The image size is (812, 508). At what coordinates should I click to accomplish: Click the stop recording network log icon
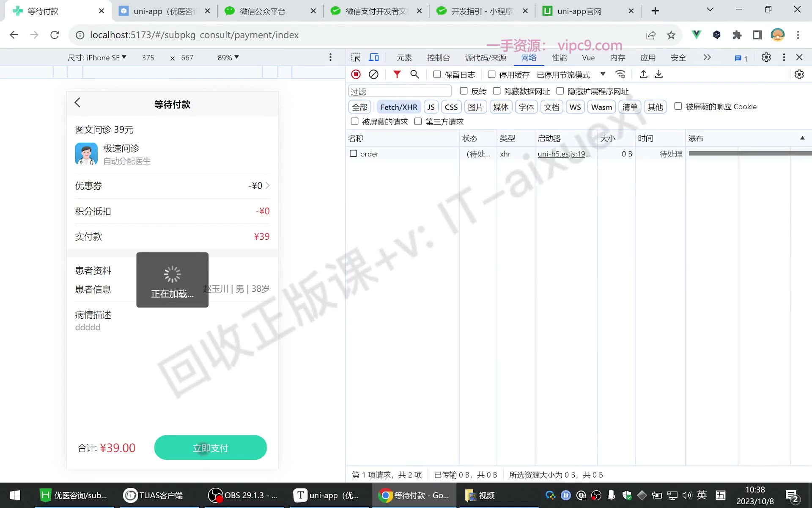pos(356,75)
